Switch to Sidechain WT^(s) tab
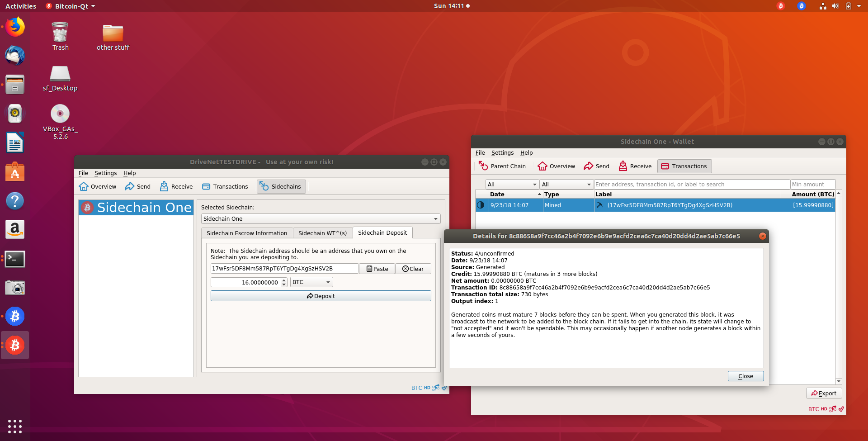This screenshot has height=441, width=868. tap(322, 233)
